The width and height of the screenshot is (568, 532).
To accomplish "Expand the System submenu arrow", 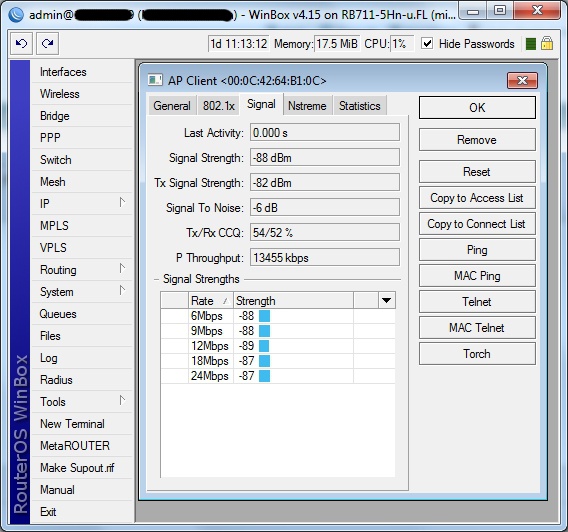I will coord(122,290).
